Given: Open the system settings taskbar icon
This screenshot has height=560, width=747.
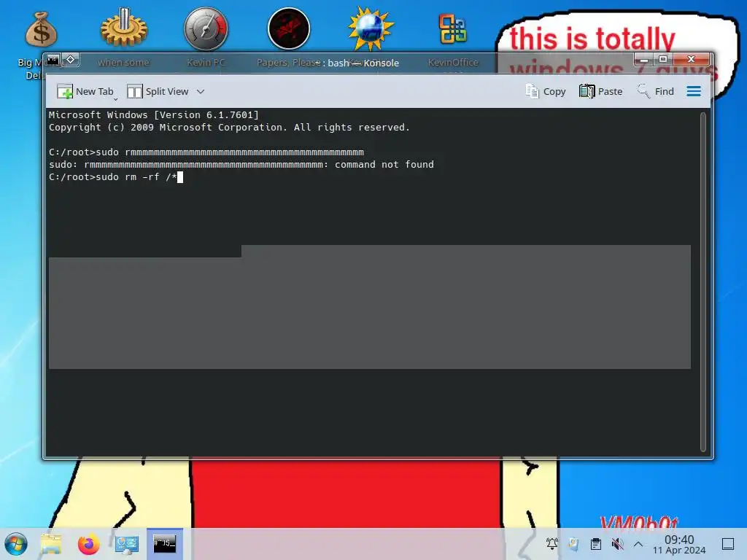Looking at the screenshot, I should coord(127,544).
